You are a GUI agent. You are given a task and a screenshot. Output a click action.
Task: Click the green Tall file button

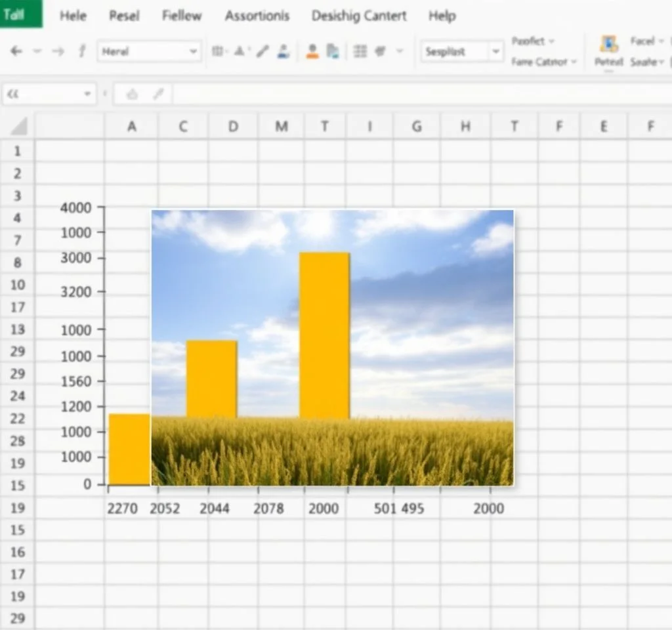pos(20,14)
